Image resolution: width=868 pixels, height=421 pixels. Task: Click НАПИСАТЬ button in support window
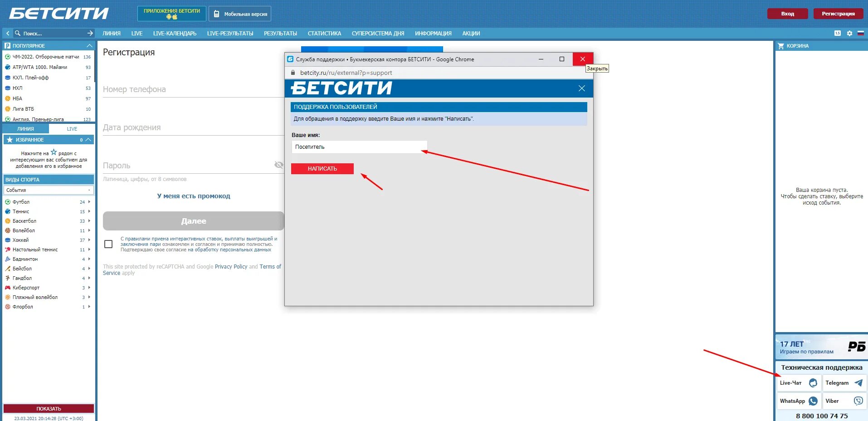pyautogui.click(x=322, y=168)
